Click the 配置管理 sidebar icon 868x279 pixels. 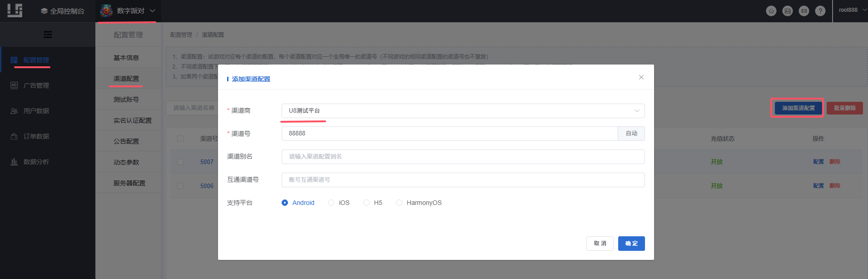click(x=14, y=60)
